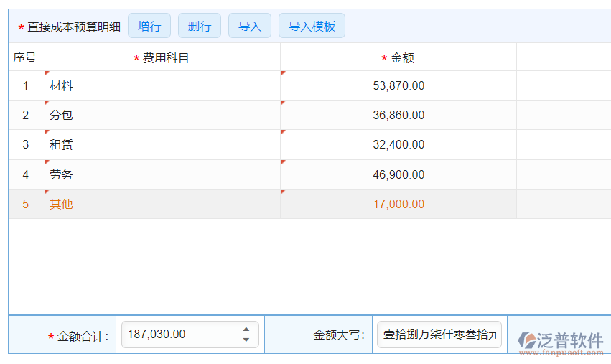The image size is (611, 364).
Task: Select the 劳务 expense subject cell
Action: (x=162, y=174)
